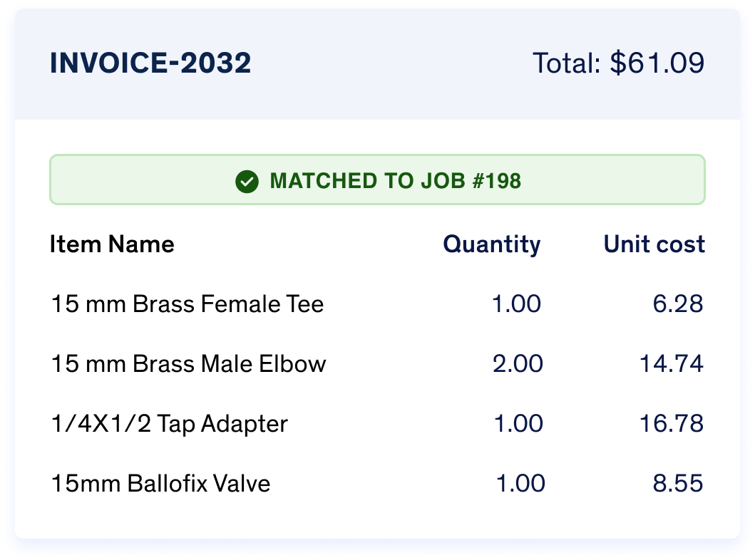Screen dimensions: 755x560
Task: Sort by the Unit cost column header
Action: 654,244
